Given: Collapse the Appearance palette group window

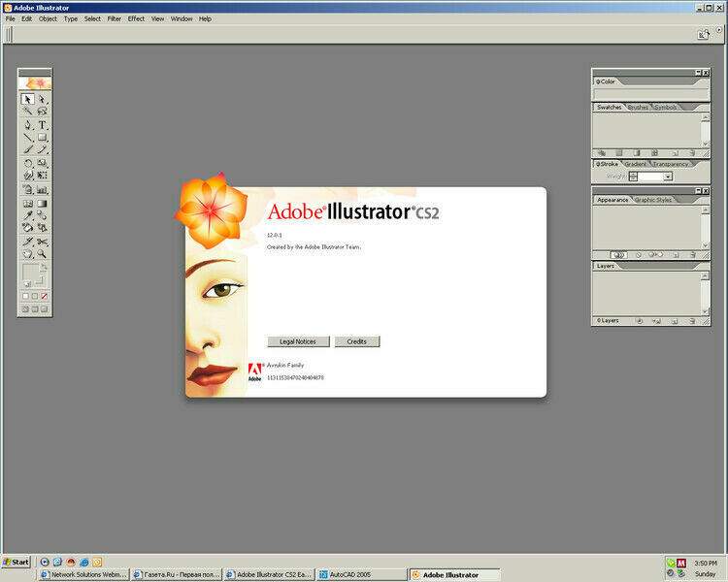Looking at the screenshot, I should [698, 191].
